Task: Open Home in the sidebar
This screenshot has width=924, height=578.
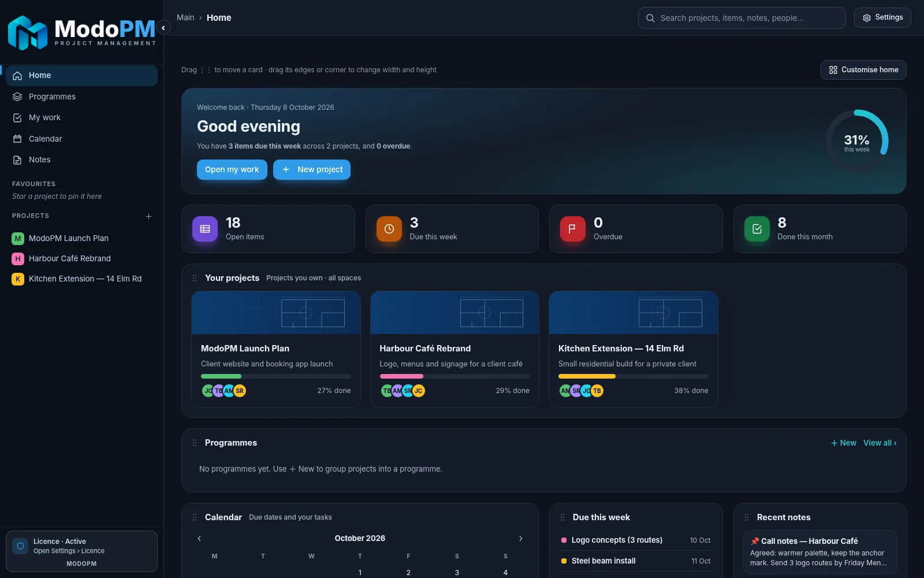Action: pos(81,76)
